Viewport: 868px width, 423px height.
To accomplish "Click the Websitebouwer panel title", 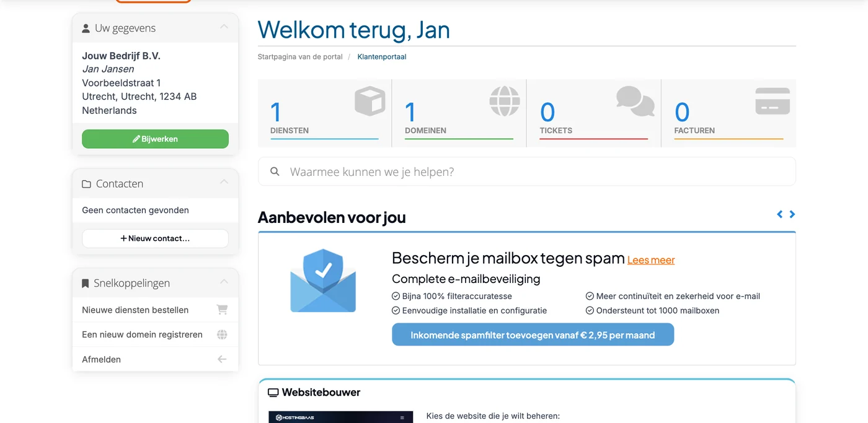I will tap(321, 393).
